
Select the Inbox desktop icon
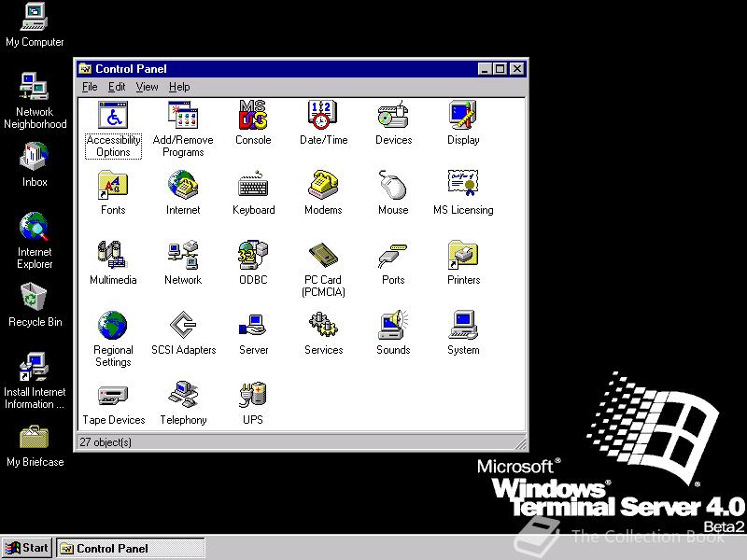pos(35,164)
